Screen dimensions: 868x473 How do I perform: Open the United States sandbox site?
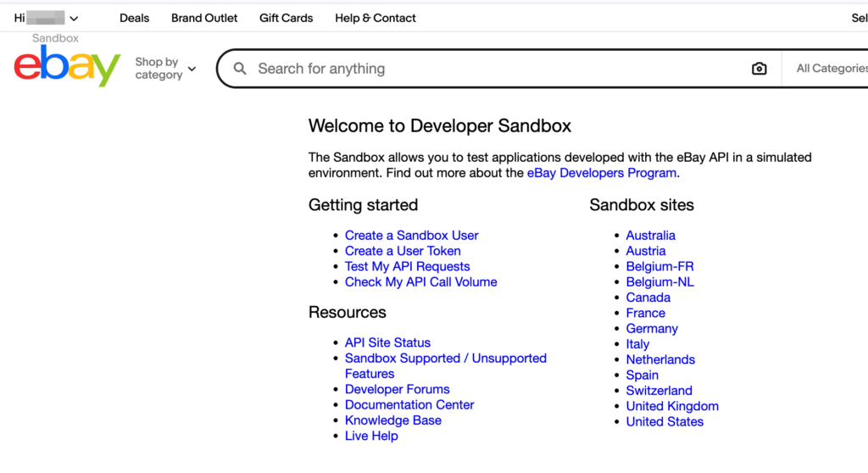[665, 421]
